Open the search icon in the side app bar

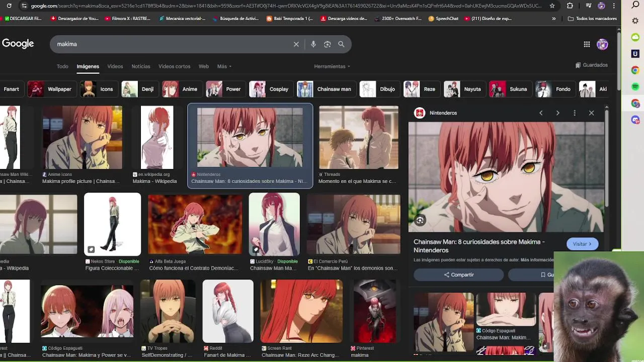[x=635, y=5]
